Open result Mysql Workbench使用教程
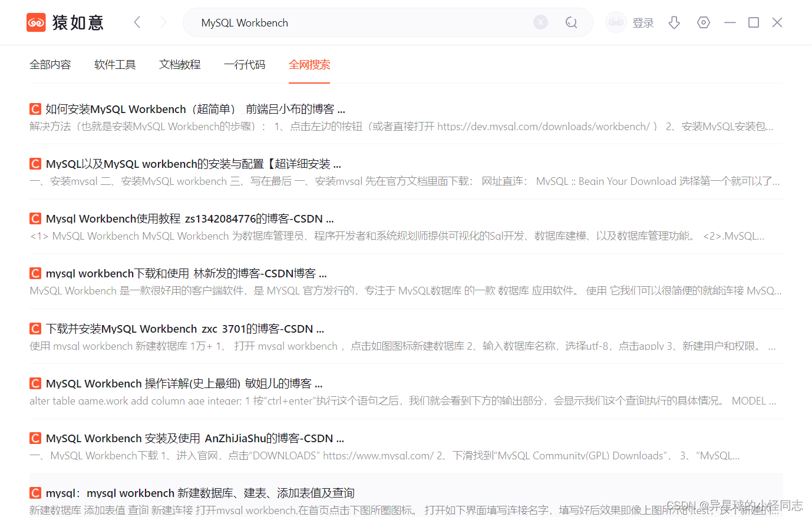This screenshot has height=517, width=812. click(x=190, y=218)
